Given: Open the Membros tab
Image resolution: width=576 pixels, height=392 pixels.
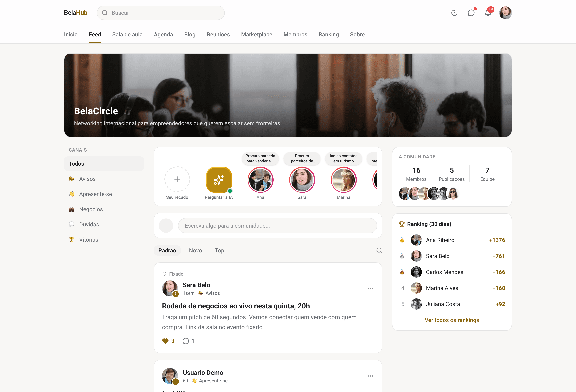Looking at the screenshot, I should [295, 34].
